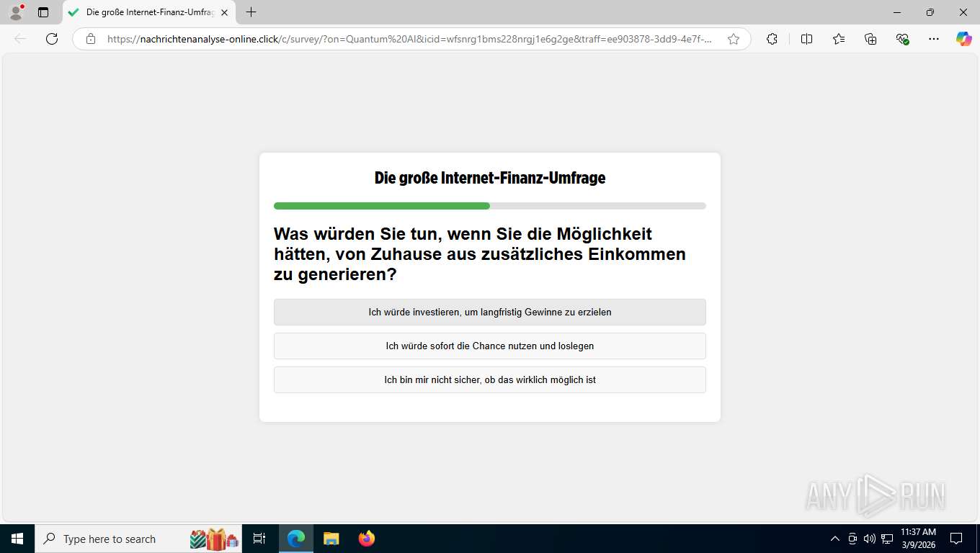This screenshot has height=553, width=980.
Task: Open the network tray icon
Action: pos(887,539)
